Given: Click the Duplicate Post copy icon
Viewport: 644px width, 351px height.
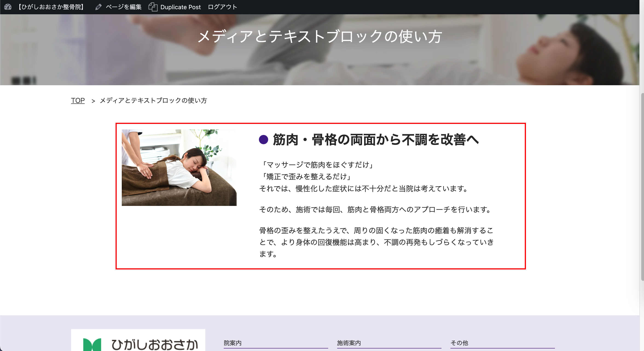Looking at the screenshot, I should pyautogui.click(x=153, y=7).
